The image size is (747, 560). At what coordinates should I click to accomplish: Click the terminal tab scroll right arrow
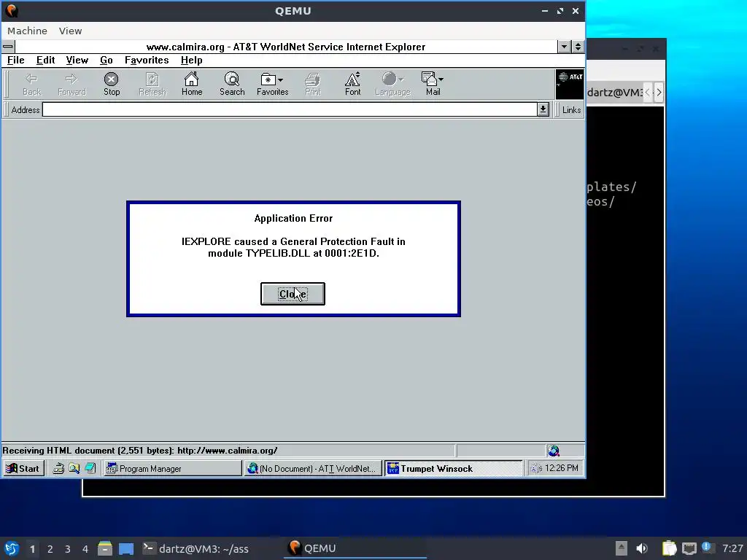tap(659, 92)
